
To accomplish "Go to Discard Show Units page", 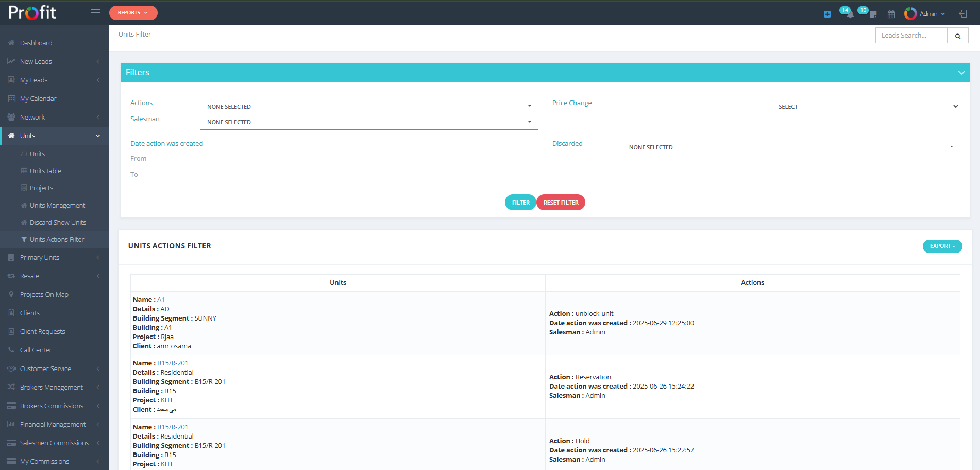I will pyautogui.click(x=58, y=223).
